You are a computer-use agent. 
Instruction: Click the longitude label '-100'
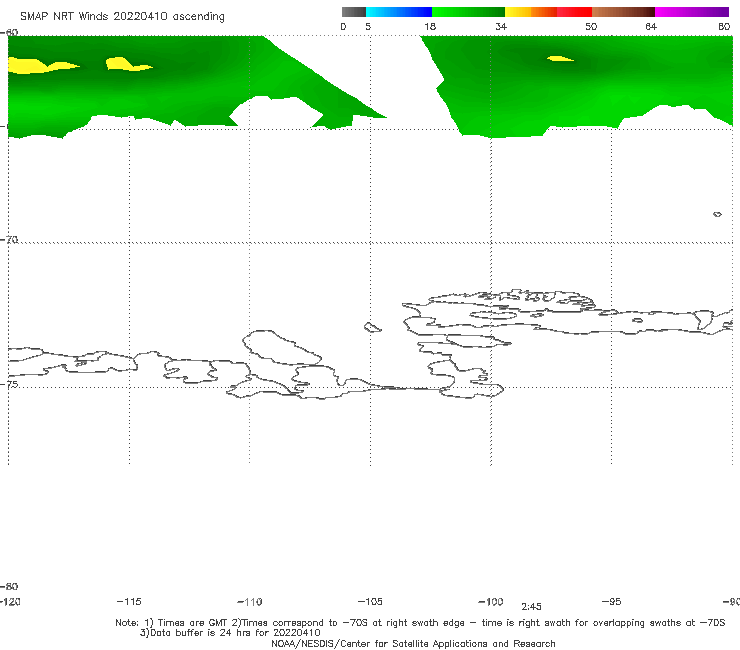pos(491,601)
